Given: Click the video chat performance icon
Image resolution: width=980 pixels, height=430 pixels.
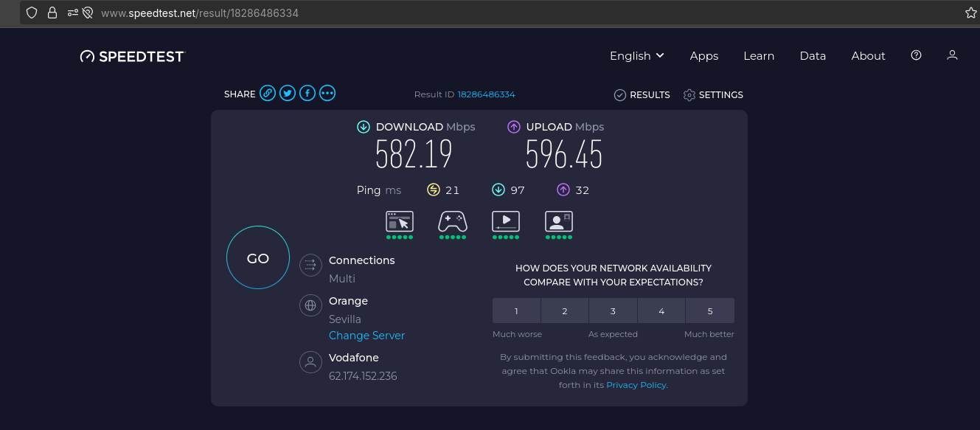Looking at the screenshot, I should point(559,221).
